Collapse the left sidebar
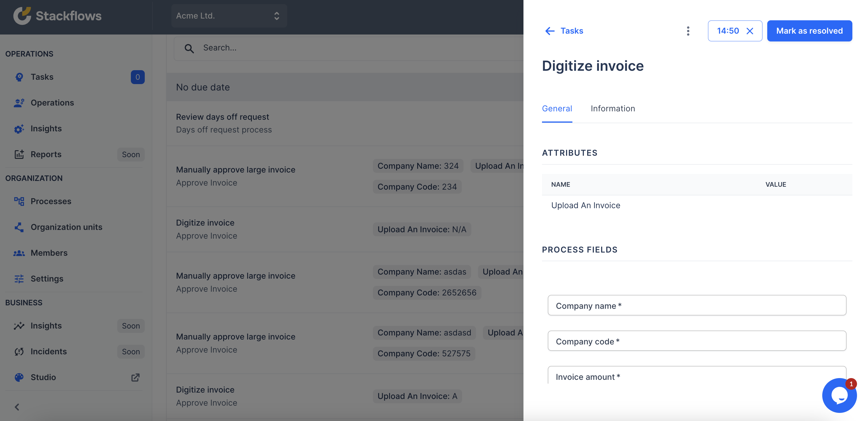 [x=17, y=407]
